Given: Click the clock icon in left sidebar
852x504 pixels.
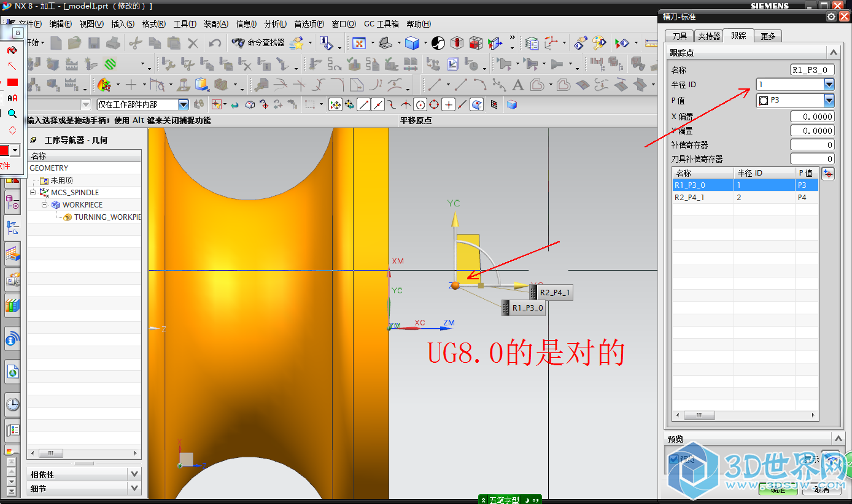Looking at the screenshot, I should pyautogui.click(x=13, y=405).
